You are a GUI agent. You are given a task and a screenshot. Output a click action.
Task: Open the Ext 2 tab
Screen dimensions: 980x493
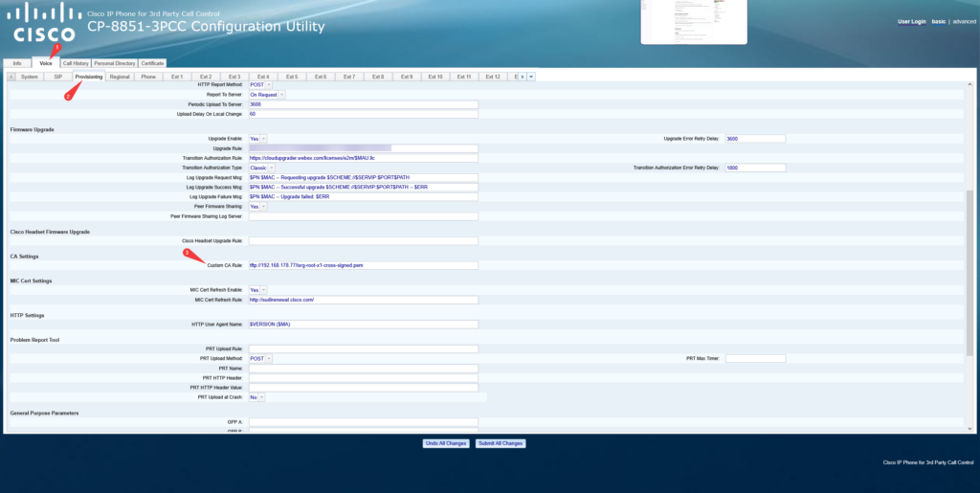point(206,77)
